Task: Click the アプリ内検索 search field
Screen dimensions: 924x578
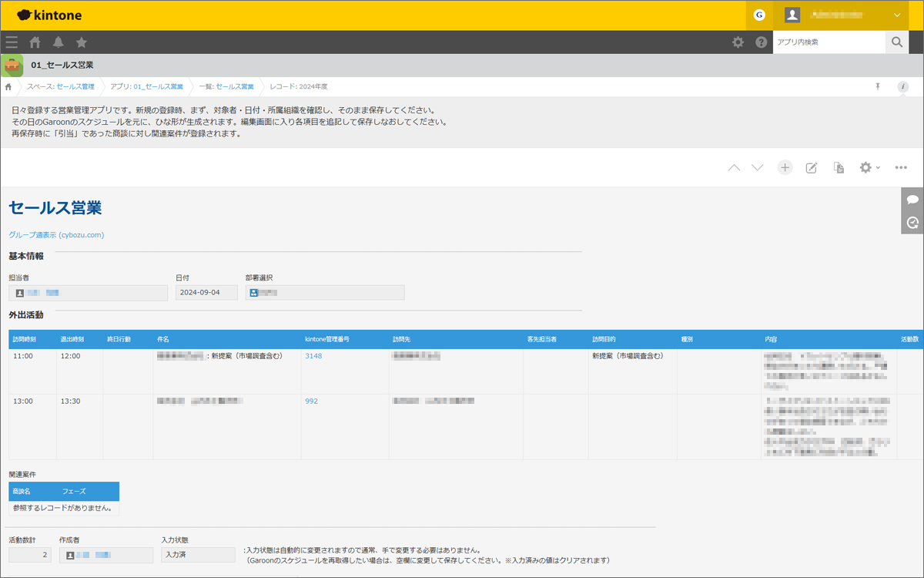Action: (x=829, y=42)
